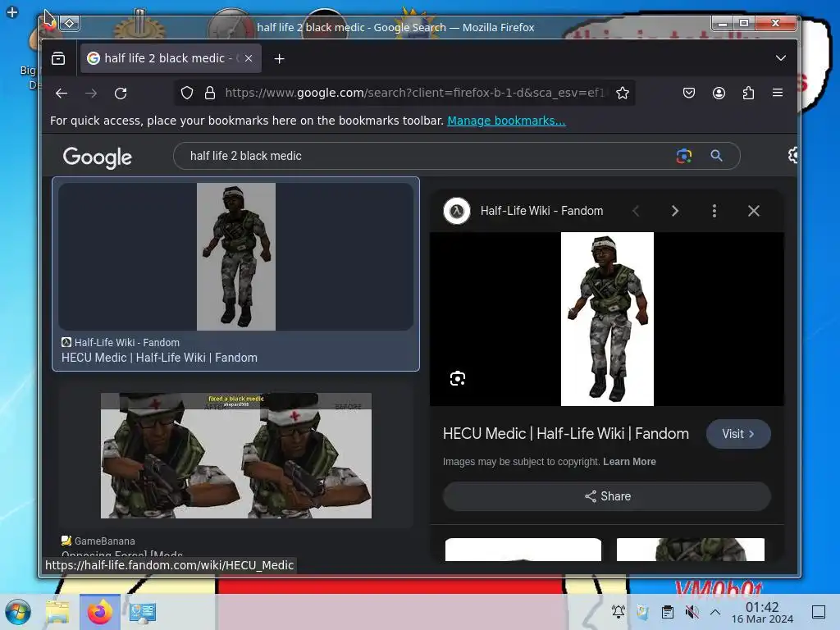This screenshot has width=840, height=630.
Task: Open Firefox account icon
Action: [x=719, y=94]
